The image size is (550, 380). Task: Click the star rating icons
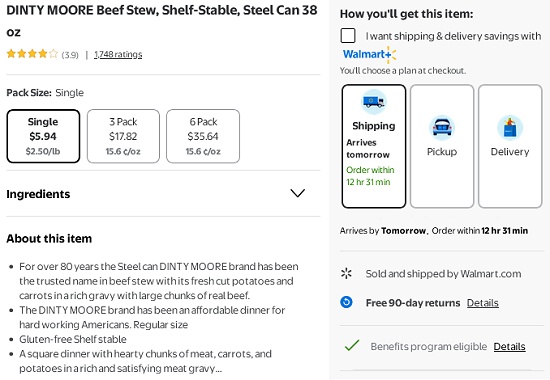tap(32, 54)
